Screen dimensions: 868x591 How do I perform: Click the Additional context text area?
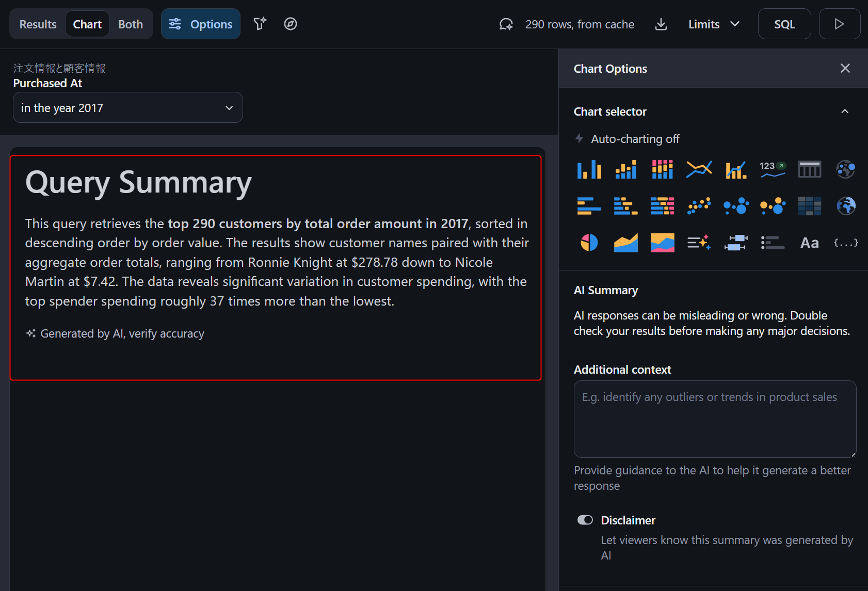(715, 419)
